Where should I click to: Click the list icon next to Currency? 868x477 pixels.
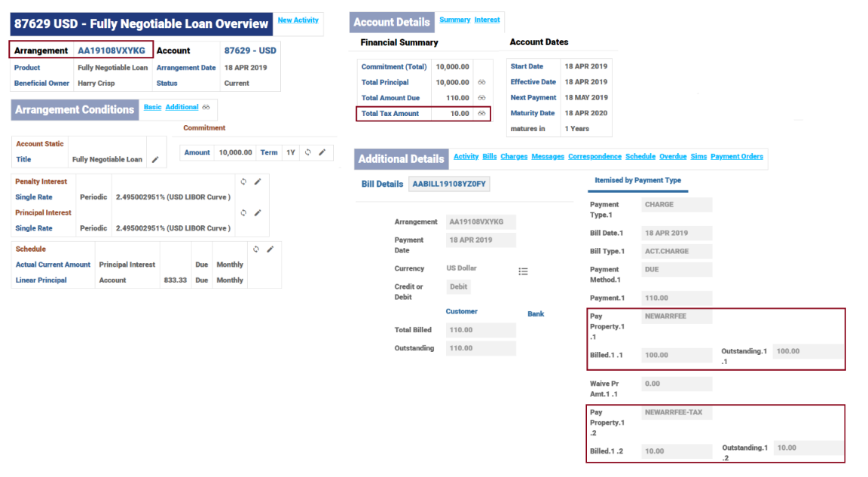pyautogui.click(x=523, y=271)
